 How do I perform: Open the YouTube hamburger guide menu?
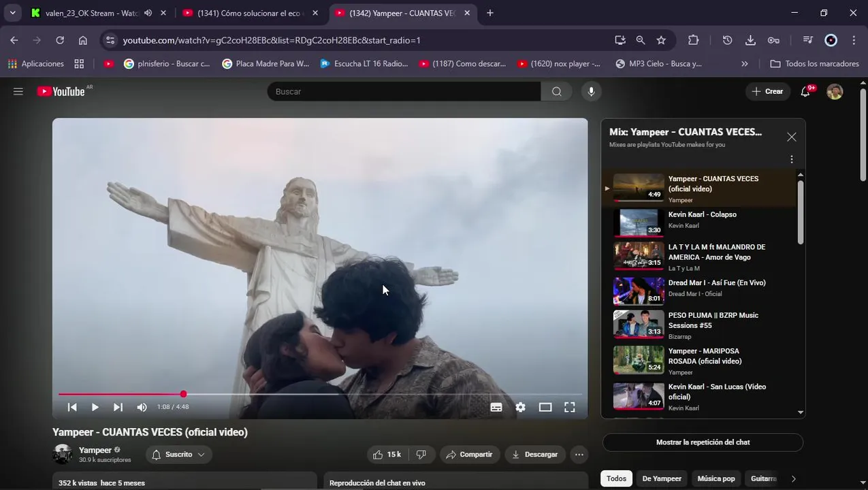(x=18, y=91)
